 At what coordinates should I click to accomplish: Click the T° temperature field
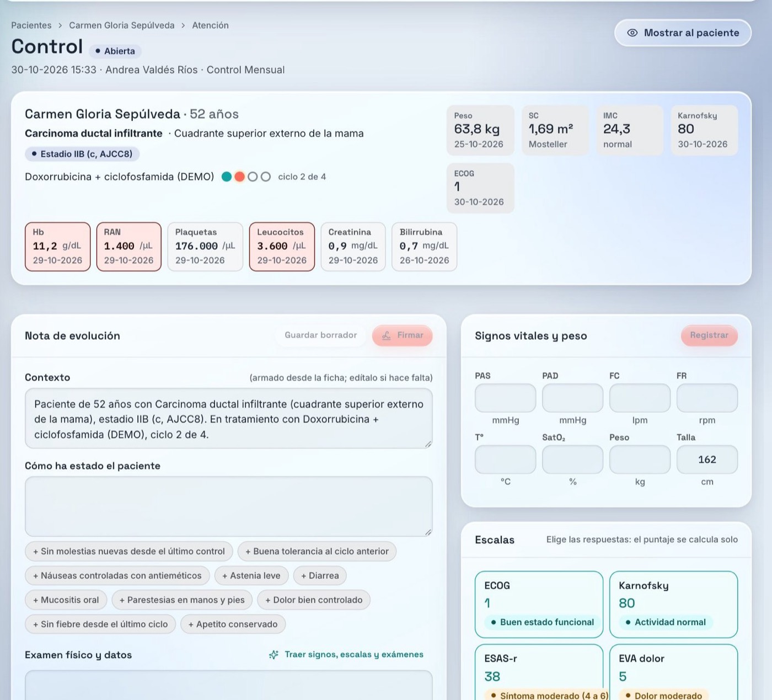pyautogui.click(x=505, y=459)
